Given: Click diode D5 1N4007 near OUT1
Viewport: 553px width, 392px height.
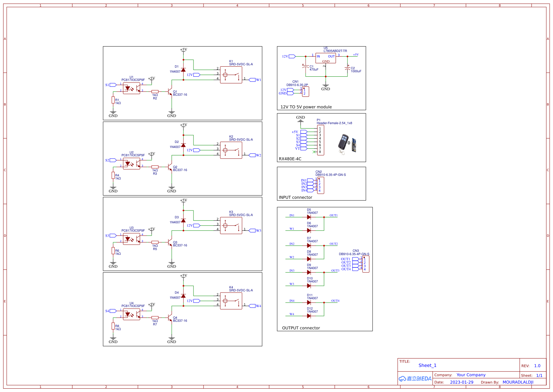Looking at the screenshot, I should pyautogui.click(x=308, y=217).
